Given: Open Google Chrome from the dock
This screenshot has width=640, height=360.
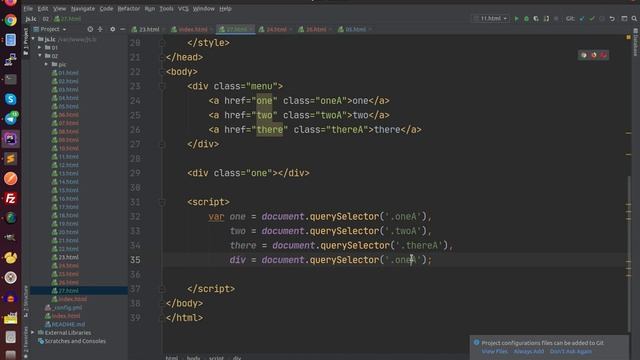Looking at the screenshot, I should tap(11, 20).
